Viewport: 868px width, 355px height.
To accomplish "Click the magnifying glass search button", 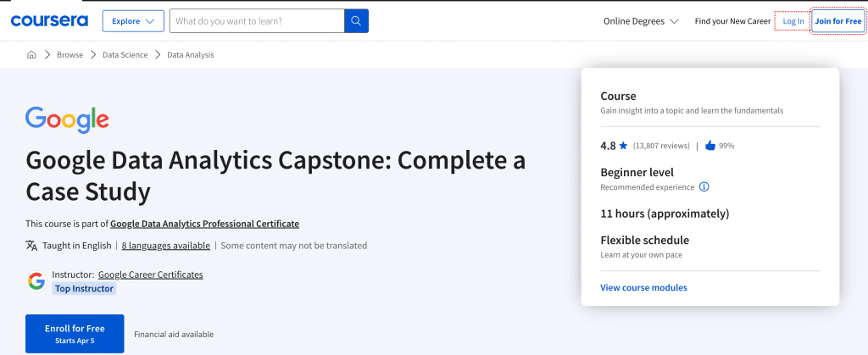I will pyautogui.click(x=357, y=21).
